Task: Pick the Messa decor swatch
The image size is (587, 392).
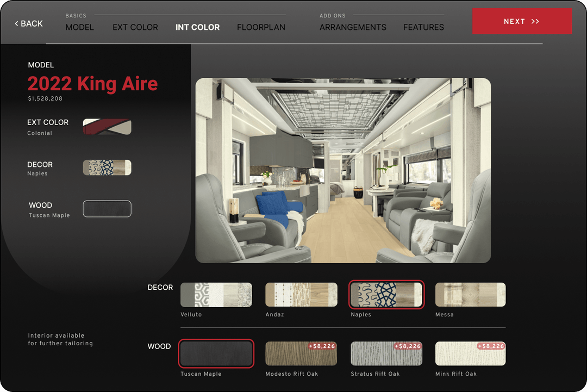Action: 471,295
